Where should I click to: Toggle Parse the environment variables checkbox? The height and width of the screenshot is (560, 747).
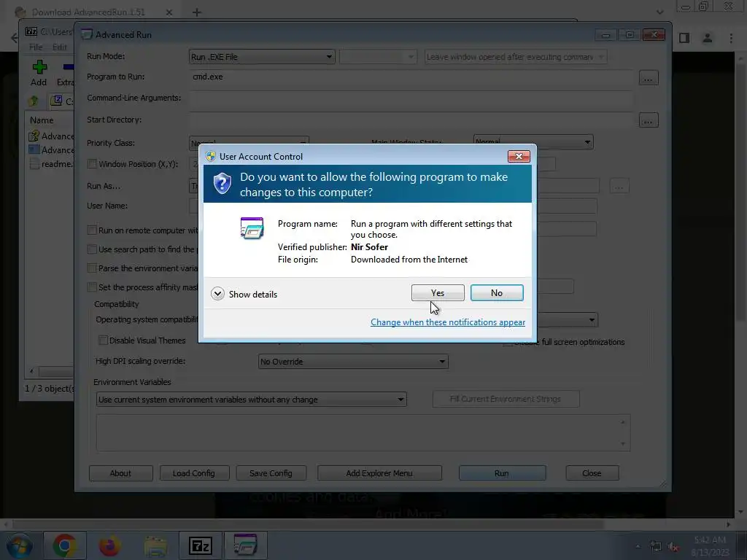[x=92, y=268]
